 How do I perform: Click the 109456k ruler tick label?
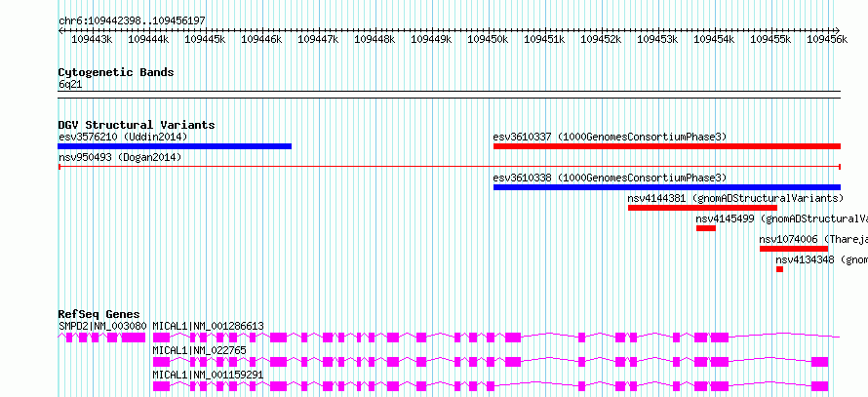827,39
